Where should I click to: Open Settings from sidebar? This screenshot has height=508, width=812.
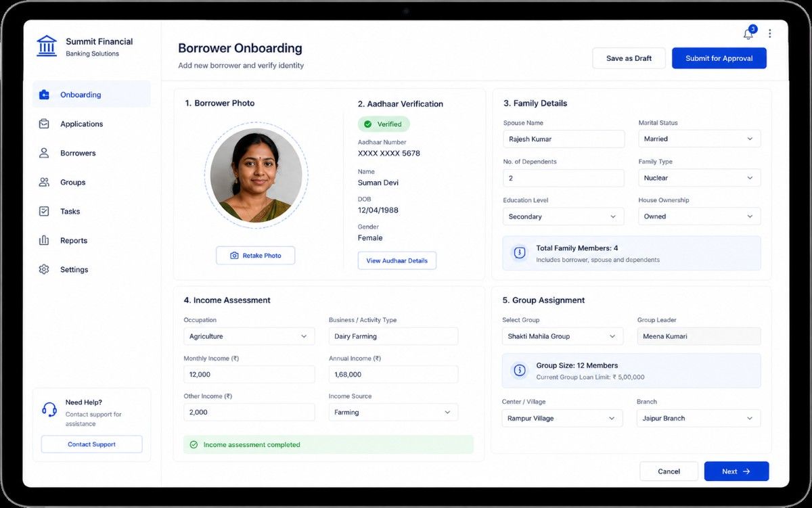91,269
